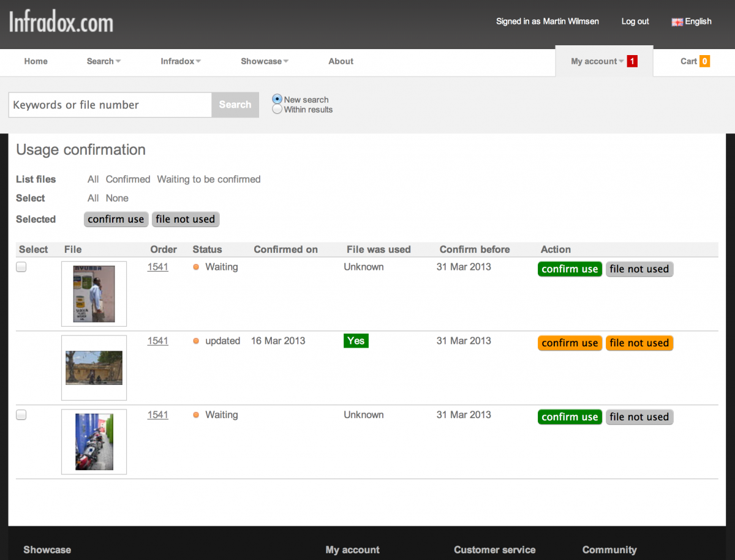Open the first file thumbnail of man standing
Screen dimensions: 735x560
click(94, 294)
